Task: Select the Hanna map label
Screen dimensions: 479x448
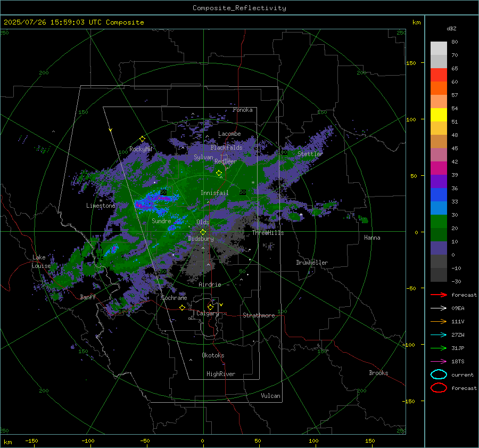Action: 372,238
